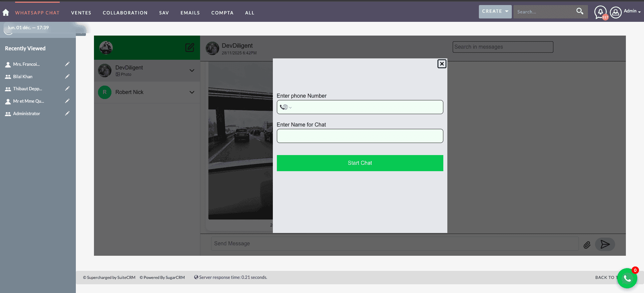Edit Mrs. Francoi record pencil icon
The width and height of the screenshot is (644, 293).
[67, 64]
